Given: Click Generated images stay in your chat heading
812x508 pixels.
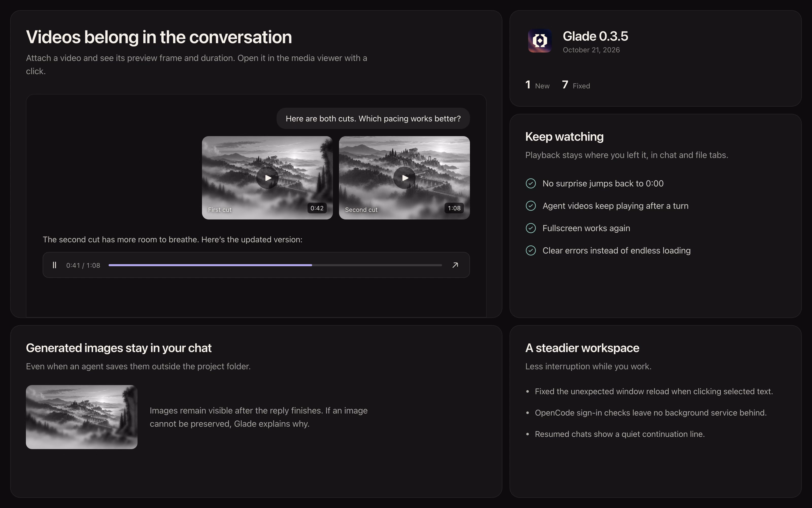Looking at the screenshot, I should coord(119,348).
